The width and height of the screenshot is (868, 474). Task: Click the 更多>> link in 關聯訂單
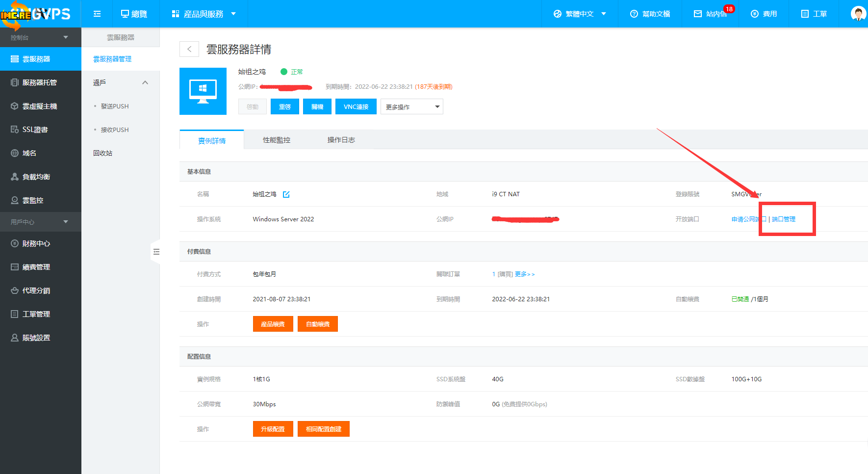tap(524, 274)
